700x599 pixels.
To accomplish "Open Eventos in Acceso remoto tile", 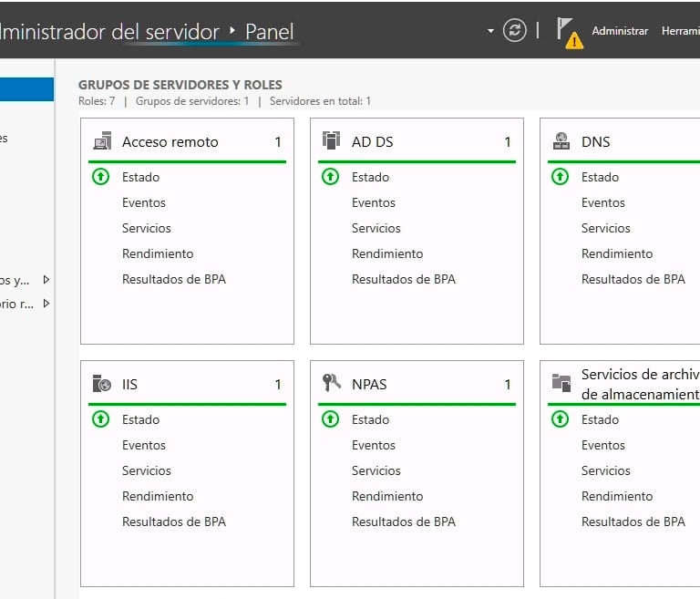I will tap(144, 202).
